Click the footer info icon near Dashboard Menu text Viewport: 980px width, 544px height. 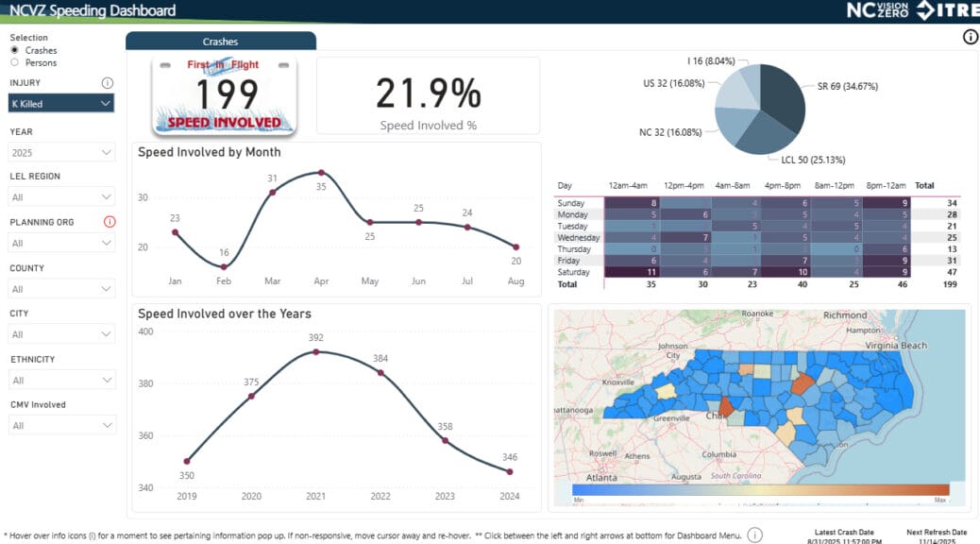point(754,535)
